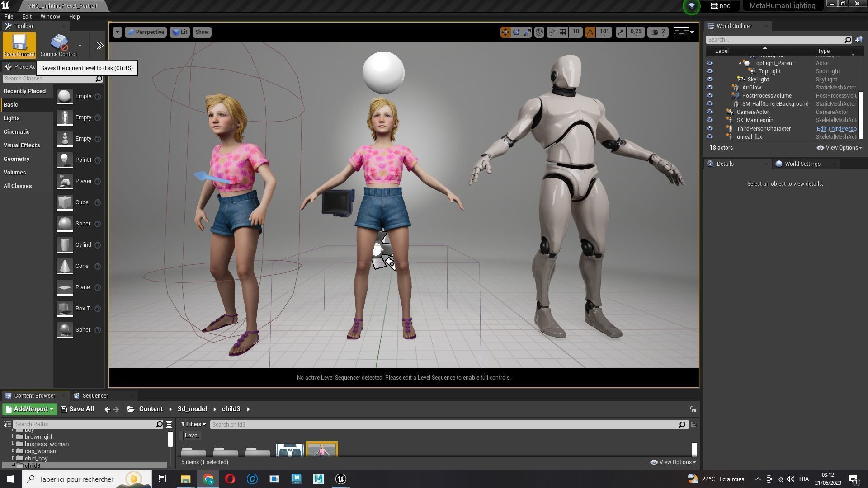Pick the Box Trigger actor icon
This screenshot has width=868, height=488.
(x=65, y=309)
